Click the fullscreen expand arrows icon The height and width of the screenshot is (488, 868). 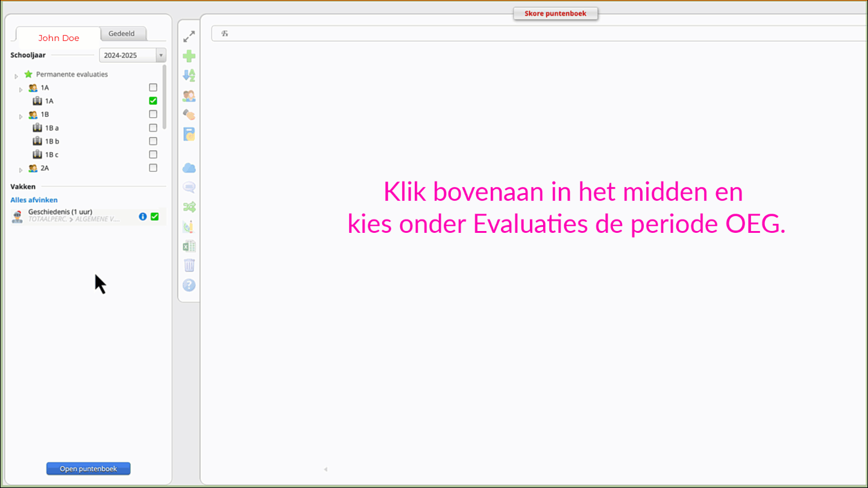coord(189,37)
